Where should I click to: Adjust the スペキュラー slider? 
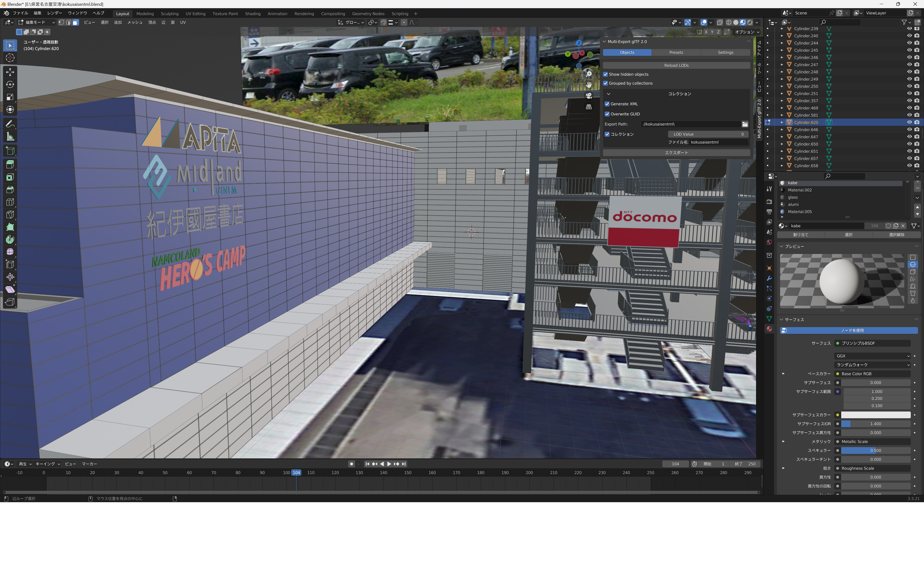[876, 451]
